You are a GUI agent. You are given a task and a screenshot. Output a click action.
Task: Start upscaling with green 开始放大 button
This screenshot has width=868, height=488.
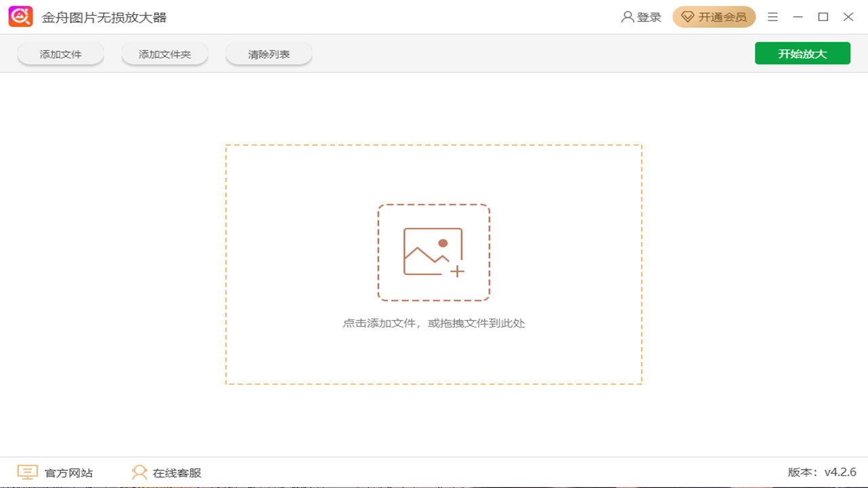point(802,53)
